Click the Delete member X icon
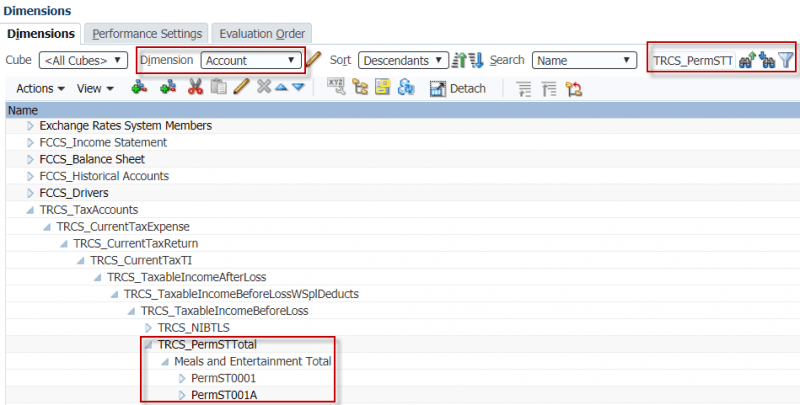The height and width of the screenshot is (405, 800). 263,88
